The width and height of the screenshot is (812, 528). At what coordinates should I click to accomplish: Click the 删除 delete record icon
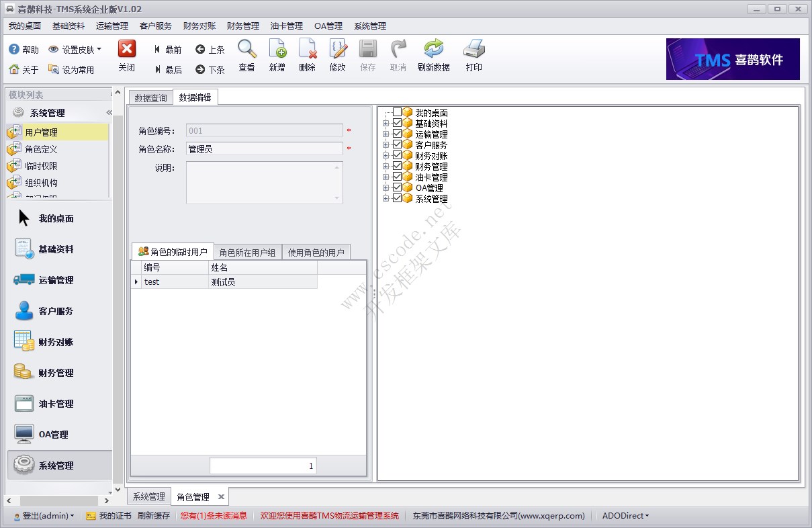click(x=308, y=48)
